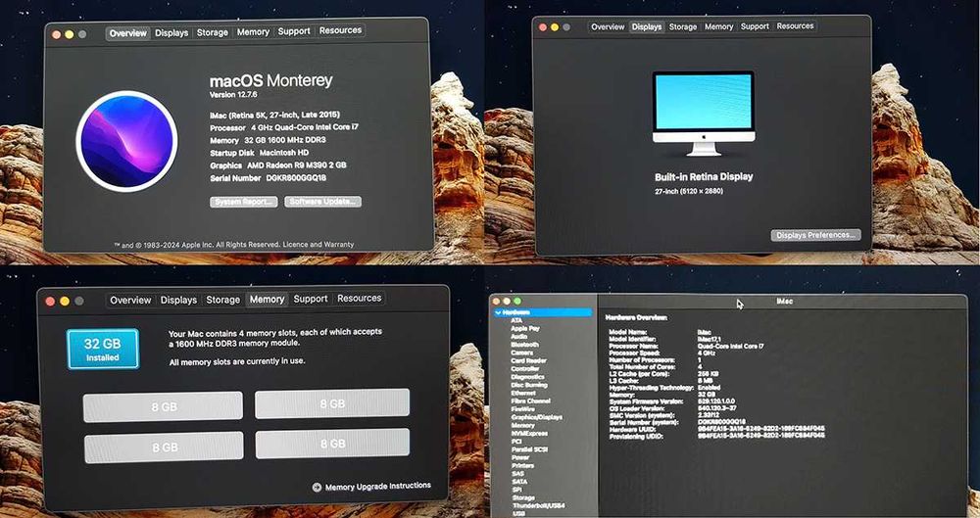The width and height of the screenshot is (980, 518).
Task: Select FireWire in System Report sidebar
Action: [x=523, y=409]
